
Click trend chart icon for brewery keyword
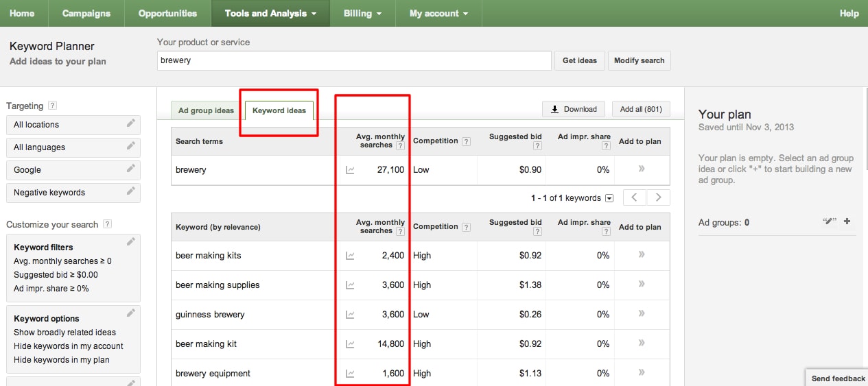(x=350, y=170)
